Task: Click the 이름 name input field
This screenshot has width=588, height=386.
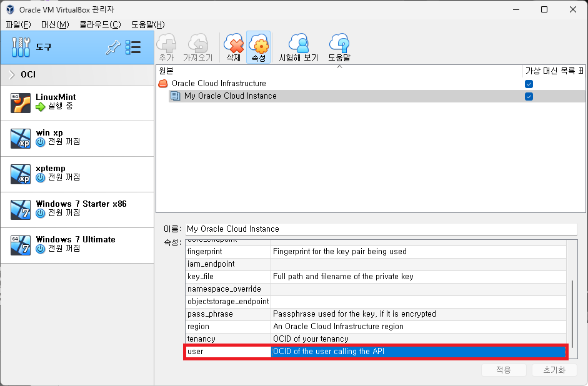Action: 381,229
